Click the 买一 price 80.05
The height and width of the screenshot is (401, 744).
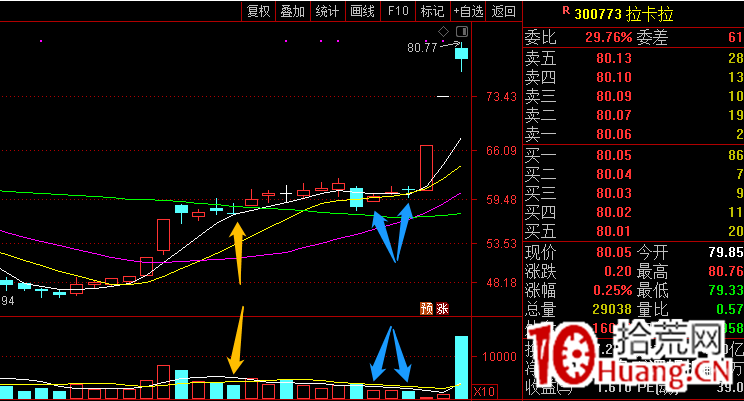614,155
